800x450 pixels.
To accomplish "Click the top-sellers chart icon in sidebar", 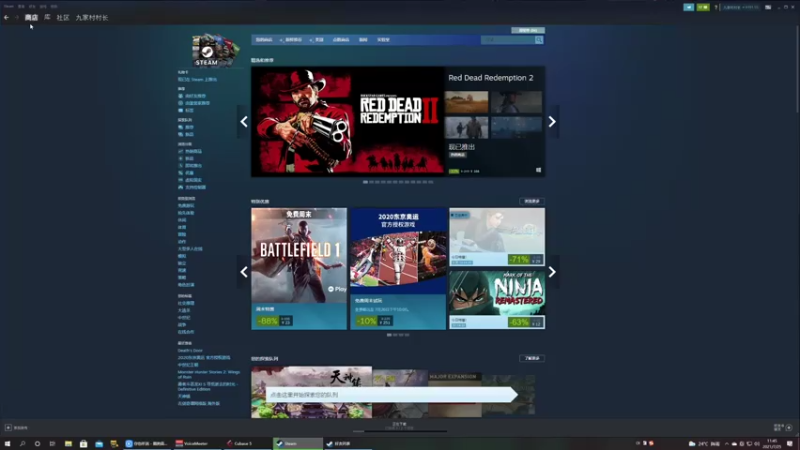I will point(180,152).
